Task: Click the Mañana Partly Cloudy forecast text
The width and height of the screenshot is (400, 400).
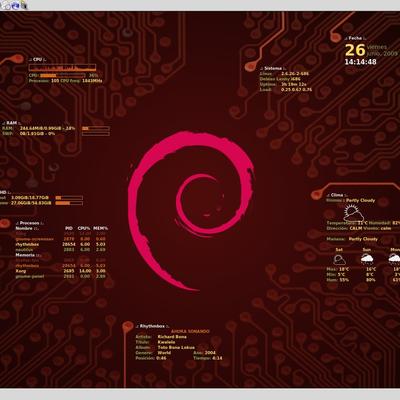Action: click(352, 239)
